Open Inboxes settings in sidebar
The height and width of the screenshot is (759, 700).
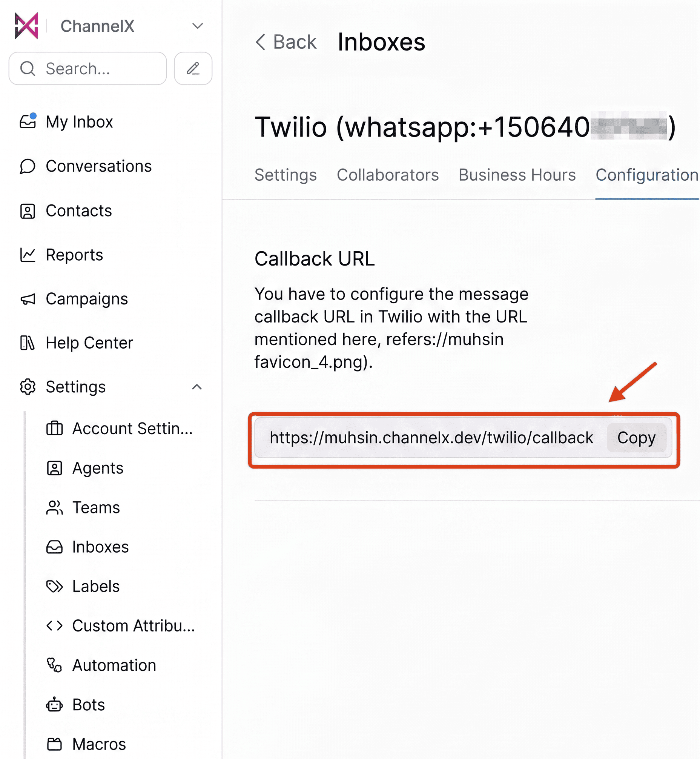(x=100, y=547)
